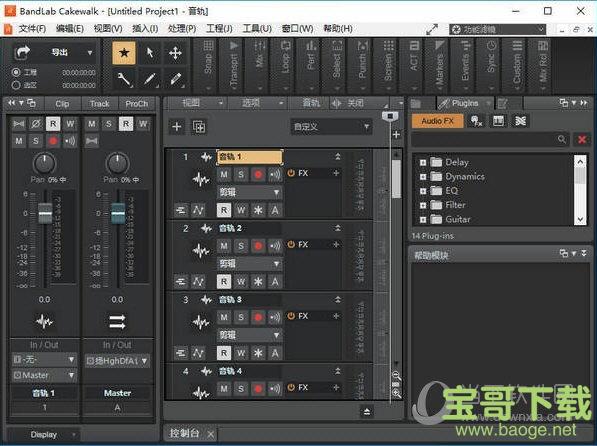
Task: Clear plugin search with red X
Action: coord(582,140)
